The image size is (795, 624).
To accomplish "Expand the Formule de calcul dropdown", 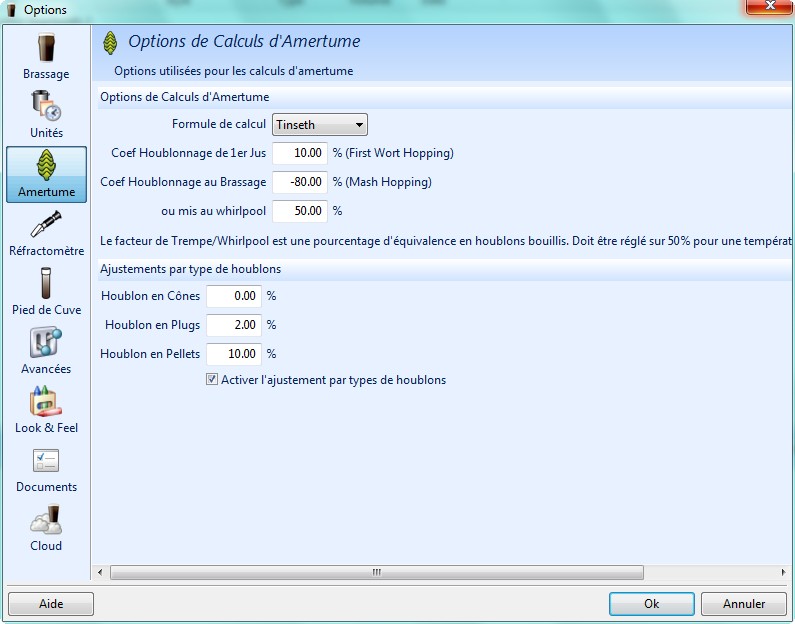I will tap(320, 125).
